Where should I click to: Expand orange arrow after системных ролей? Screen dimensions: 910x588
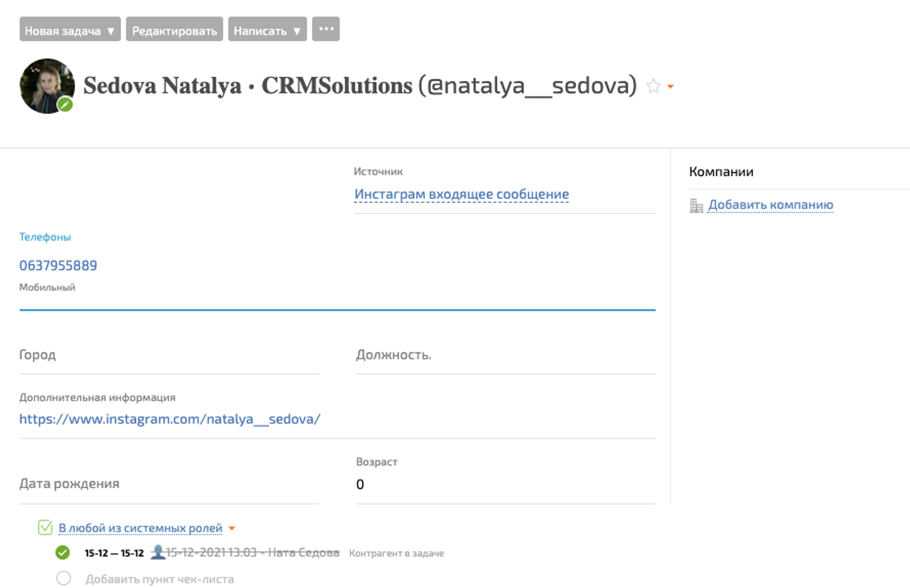pyautogui.click(x=232, y=528)
